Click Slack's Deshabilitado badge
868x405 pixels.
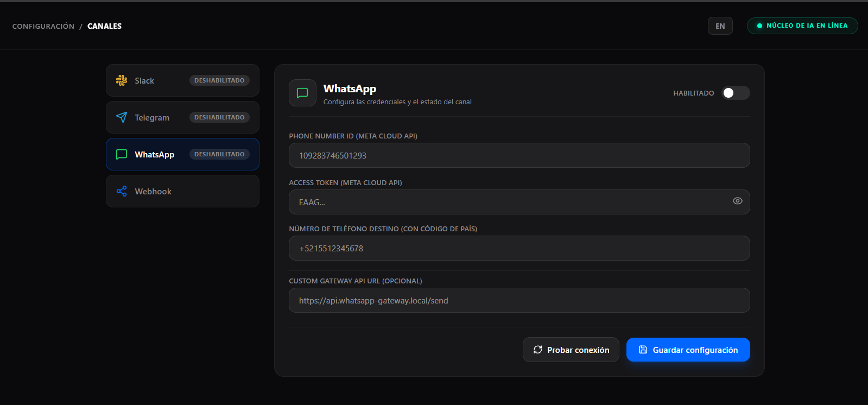click(x=219, y=80)
